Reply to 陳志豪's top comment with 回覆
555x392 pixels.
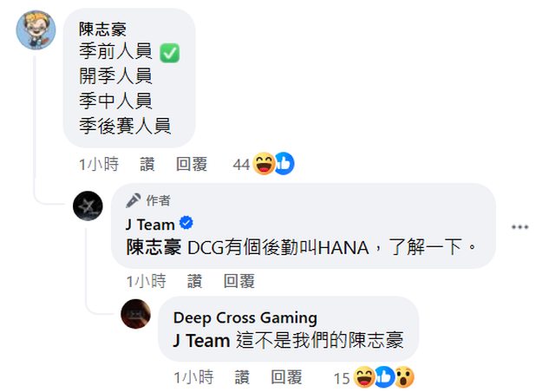coord(192,164)
